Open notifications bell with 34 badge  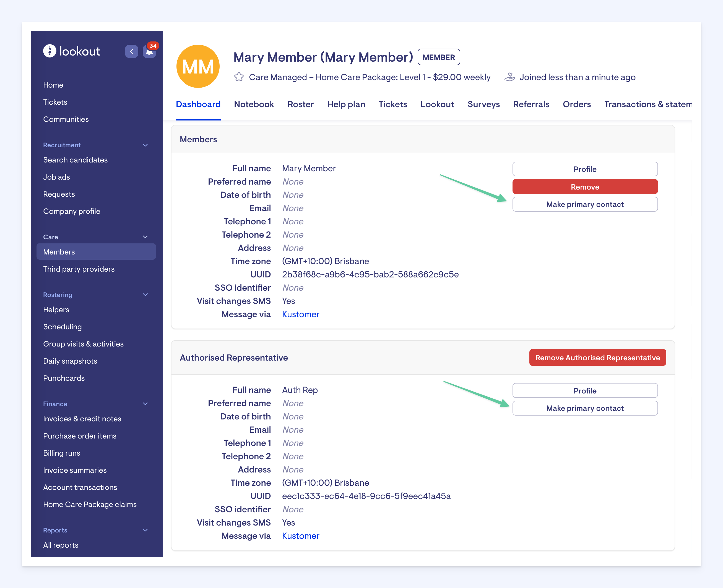pyautogui.click(x=149, y=52)
